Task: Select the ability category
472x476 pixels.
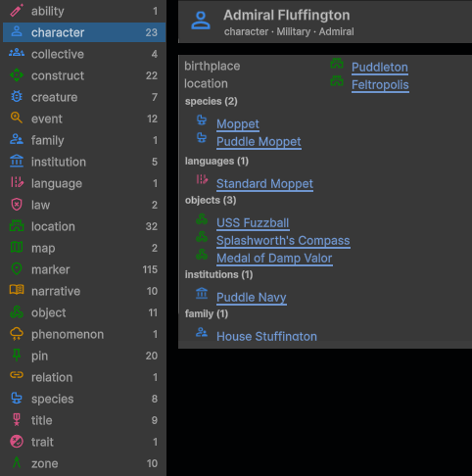Action: click(84, 11)
